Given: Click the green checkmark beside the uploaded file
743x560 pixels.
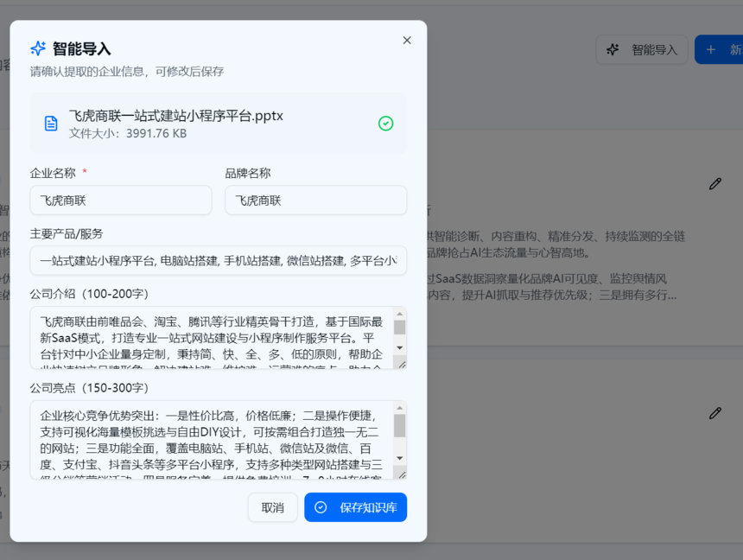Looking at the screenshot, I should (384, 124).
